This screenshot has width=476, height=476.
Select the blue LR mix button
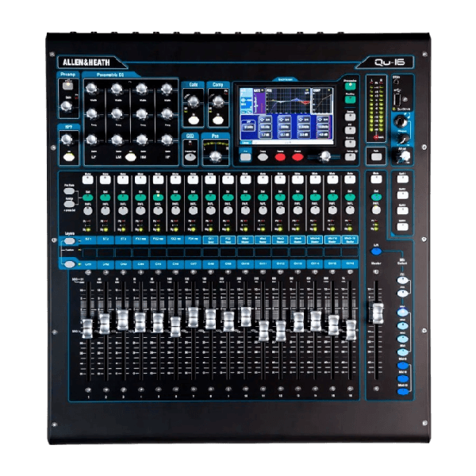376,251
